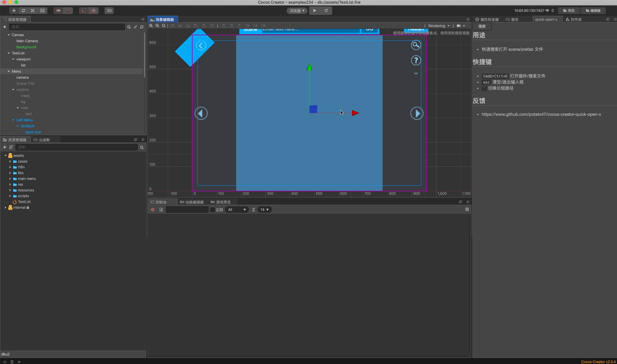Click the https://www.github.com link

[x=541, y=114]
